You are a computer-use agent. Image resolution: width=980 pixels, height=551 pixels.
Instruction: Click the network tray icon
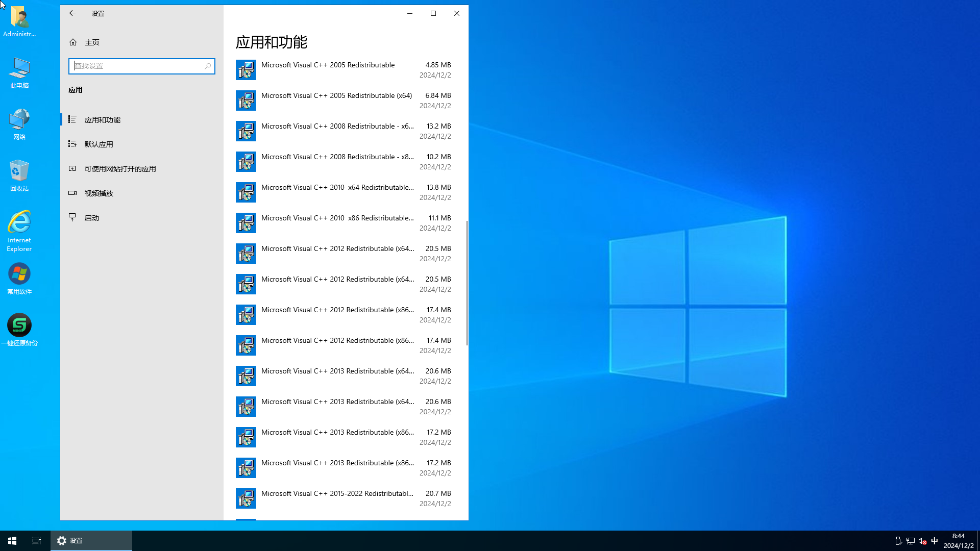(x=911, y=541)
